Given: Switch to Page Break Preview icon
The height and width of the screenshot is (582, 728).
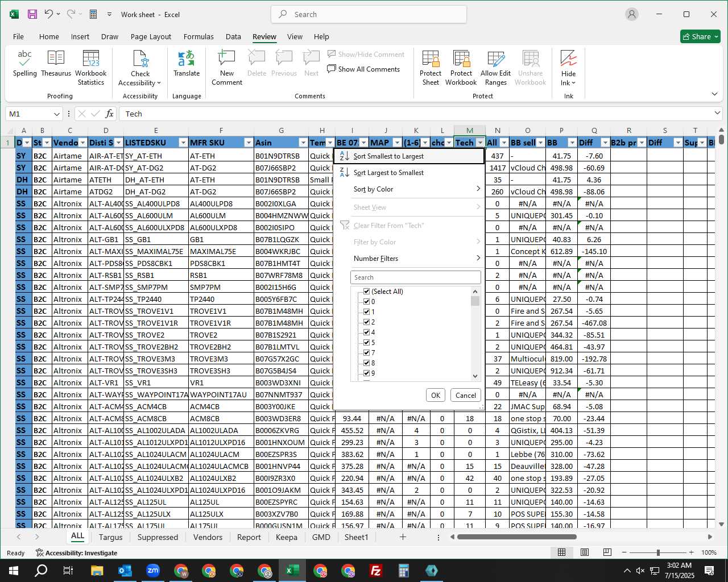Looking at the screenshot, I should (607, 552).
